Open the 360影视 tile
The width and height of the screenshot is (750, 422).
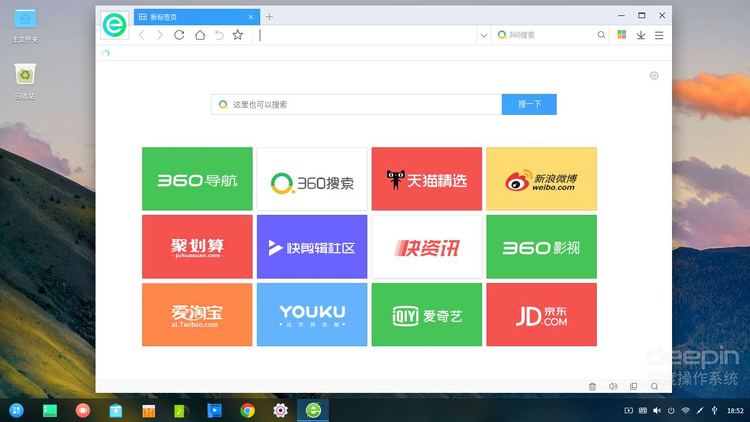[541, 246]
